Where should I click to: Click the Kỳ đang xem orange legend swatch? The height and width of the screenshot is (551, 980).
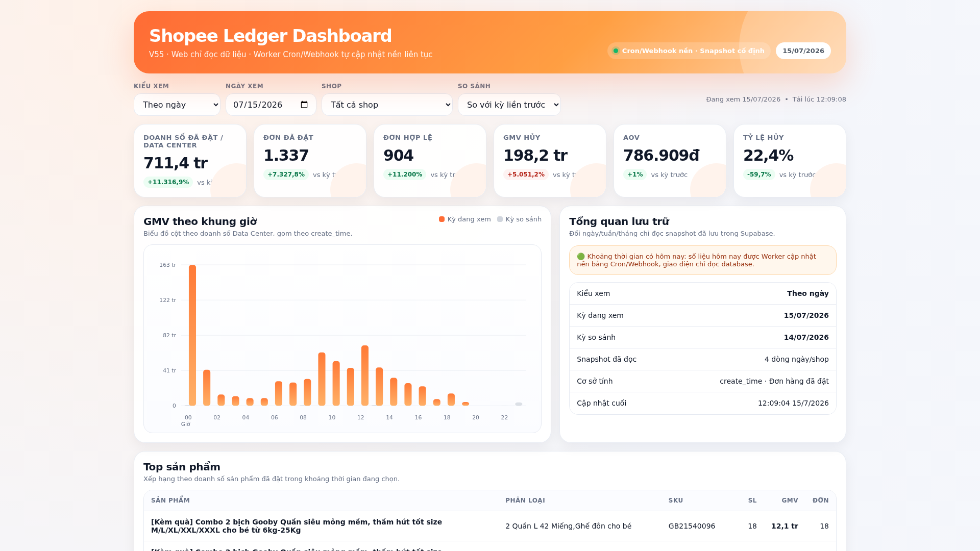[442, 219]
